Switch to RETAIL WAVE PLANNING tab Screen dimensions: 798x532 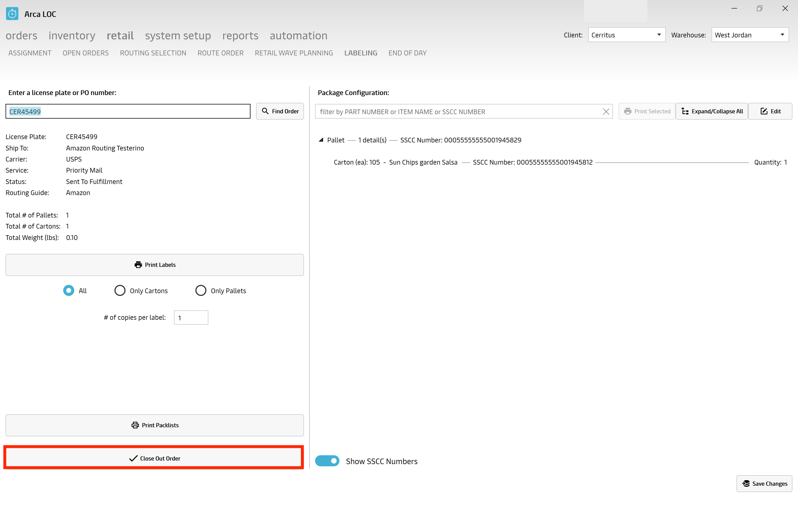click(294, 53)
